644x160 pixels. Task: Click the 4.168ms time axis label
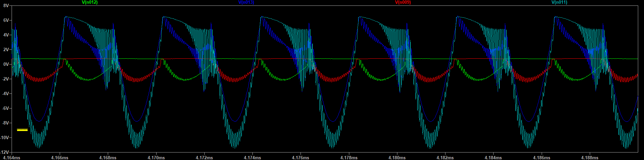tap(108, 158)
